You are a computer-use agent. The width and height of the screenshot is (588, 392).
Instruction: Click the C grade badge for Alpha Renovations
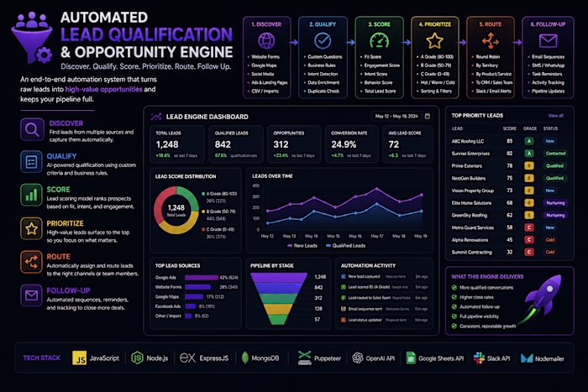pyautogui.click(x=528, y=240)
